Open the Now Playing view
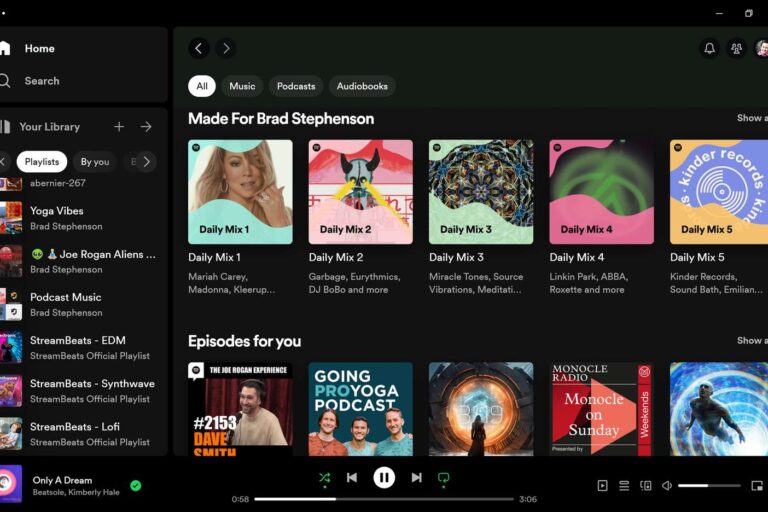 (602, 486)
